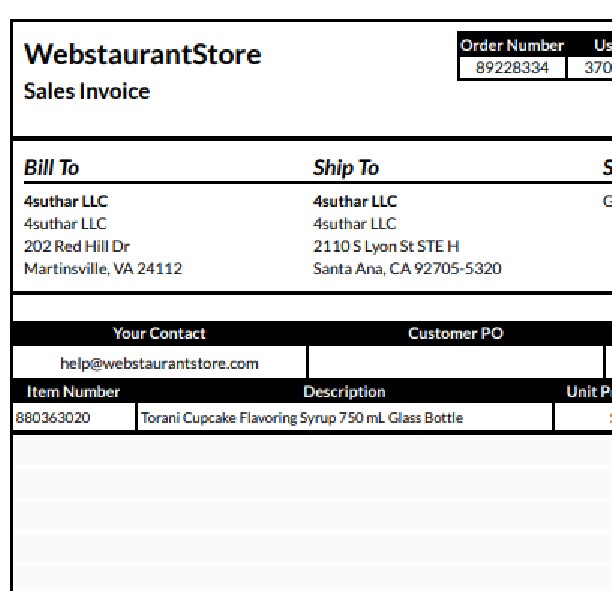Screen dimensions: 612x591
Task: Select item number 880363020 cell
Action: click(x=74, y=417)
